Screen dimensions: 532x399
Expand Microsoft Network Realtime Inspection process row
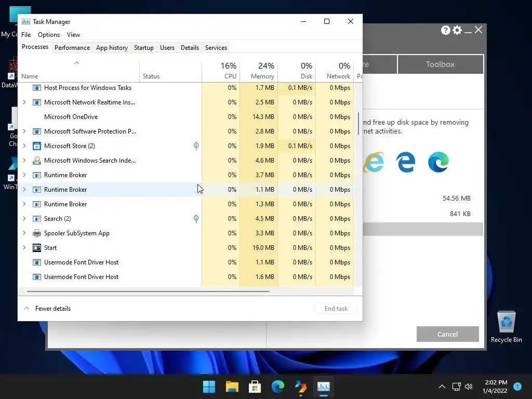coord(24,102)
